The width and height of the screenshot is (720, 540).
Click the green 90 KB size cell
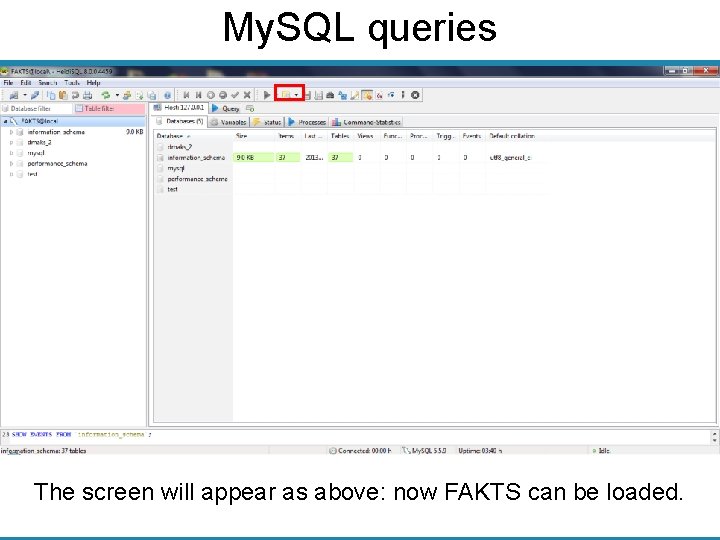point(254,158)
